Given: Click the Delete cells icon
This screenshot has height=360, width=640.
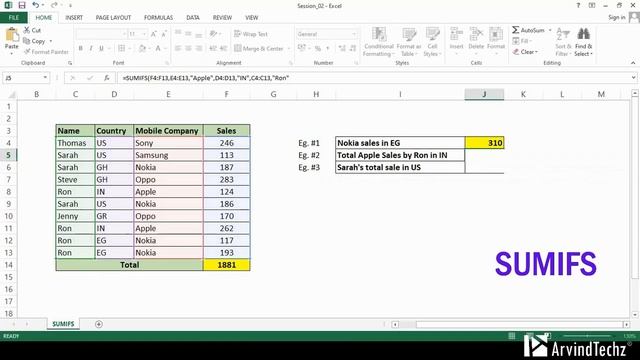Looking at the screenshot, I should [x=476, y=35].
